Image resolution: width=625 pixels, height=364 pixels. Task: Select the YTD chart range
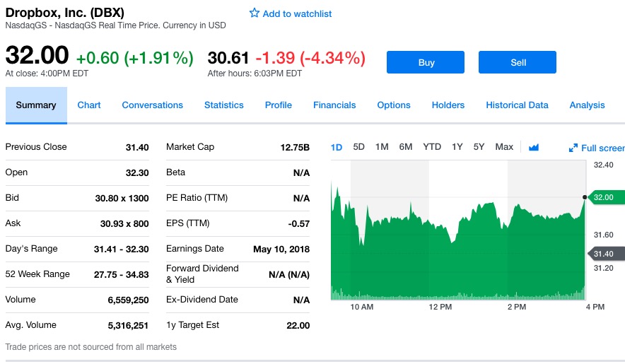(431, 147)
